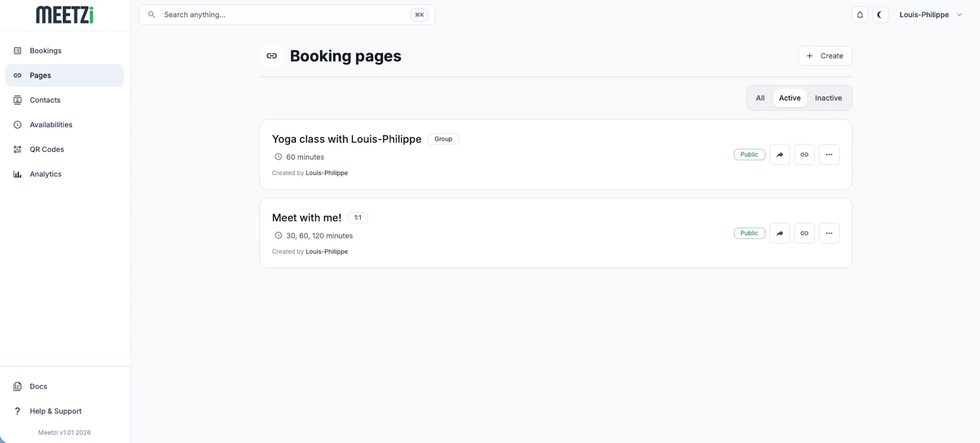Click Group badge on Yoga class
Viewport: 980px width, 443px height.
pos(443,139)
